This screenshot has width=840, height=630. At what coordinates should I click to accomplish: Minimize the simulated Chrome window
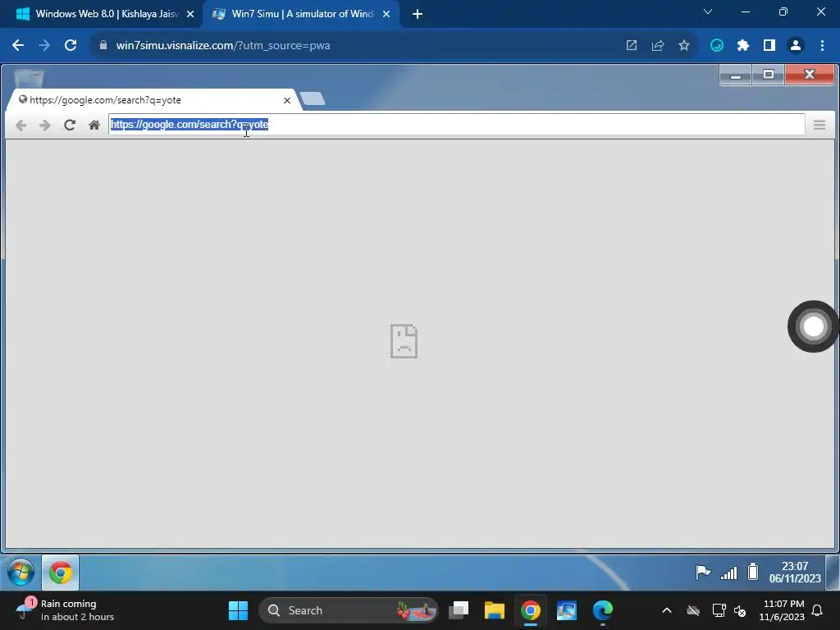[736, 75]
